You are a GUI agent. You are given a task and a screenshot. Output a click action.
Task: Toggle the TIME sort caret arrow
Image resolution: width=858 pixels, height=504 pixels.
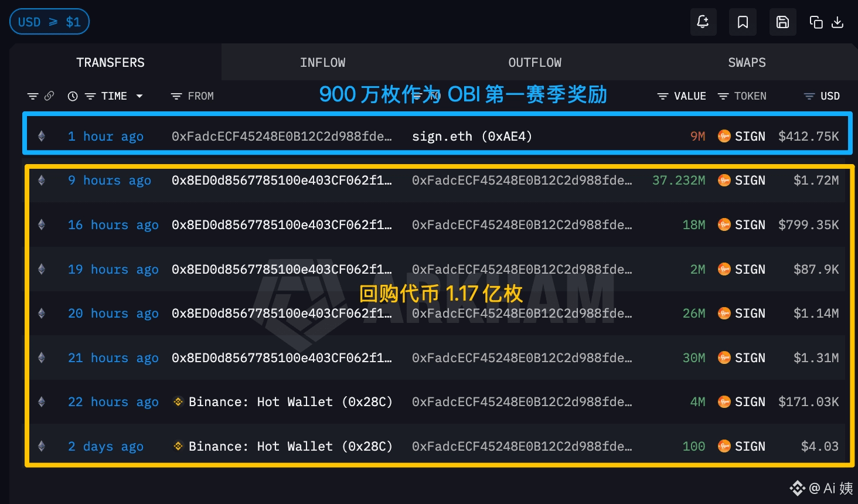(139, 96)
